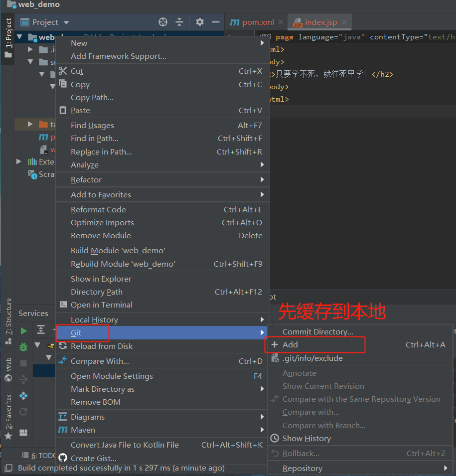Expand the Local History submenu
456x476 pixels.
click(163, 319)
